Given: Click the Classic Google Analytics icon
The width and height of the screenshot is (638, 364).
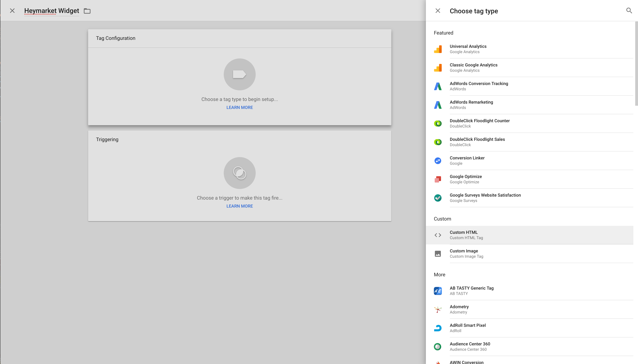Looking at the screenshot, I should point(438,67).
